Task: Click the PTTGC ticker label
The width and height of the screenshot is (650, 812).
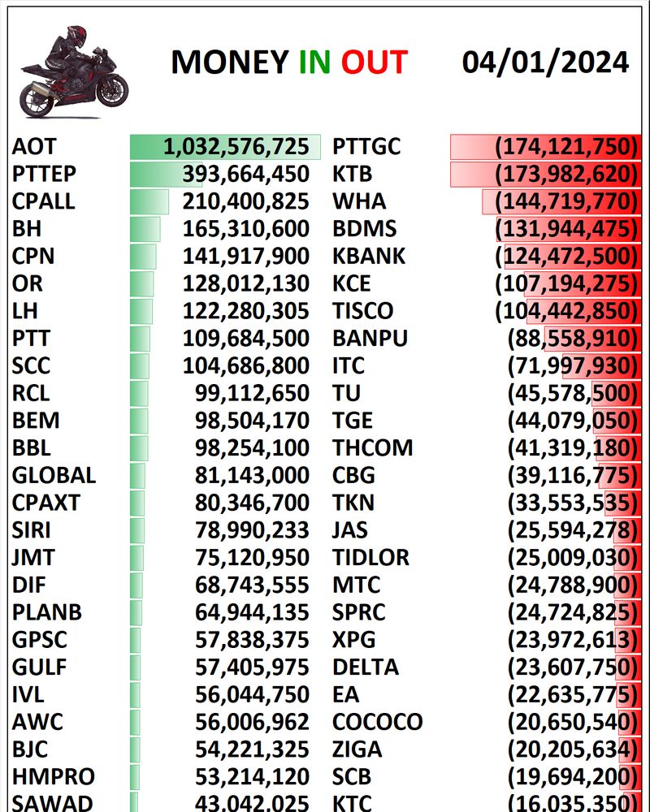Action: coord(366,147)
